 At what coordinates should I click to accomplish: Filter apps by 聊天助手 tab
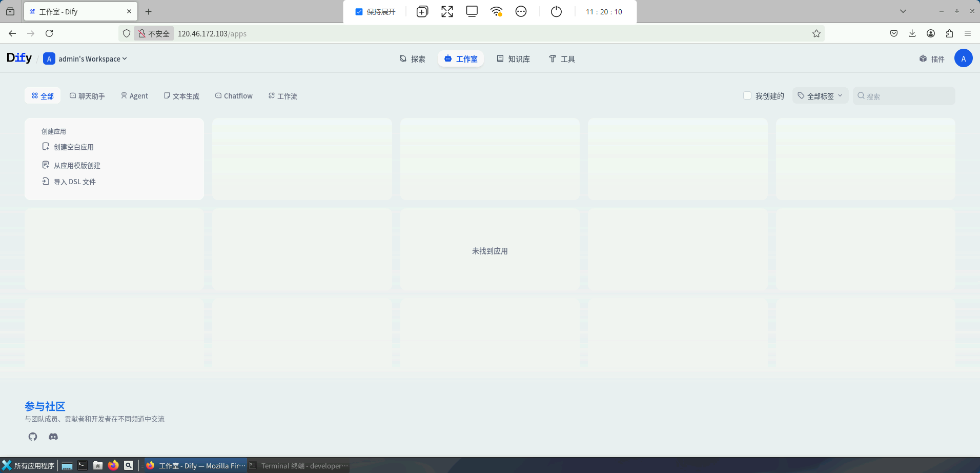point(87,96)
